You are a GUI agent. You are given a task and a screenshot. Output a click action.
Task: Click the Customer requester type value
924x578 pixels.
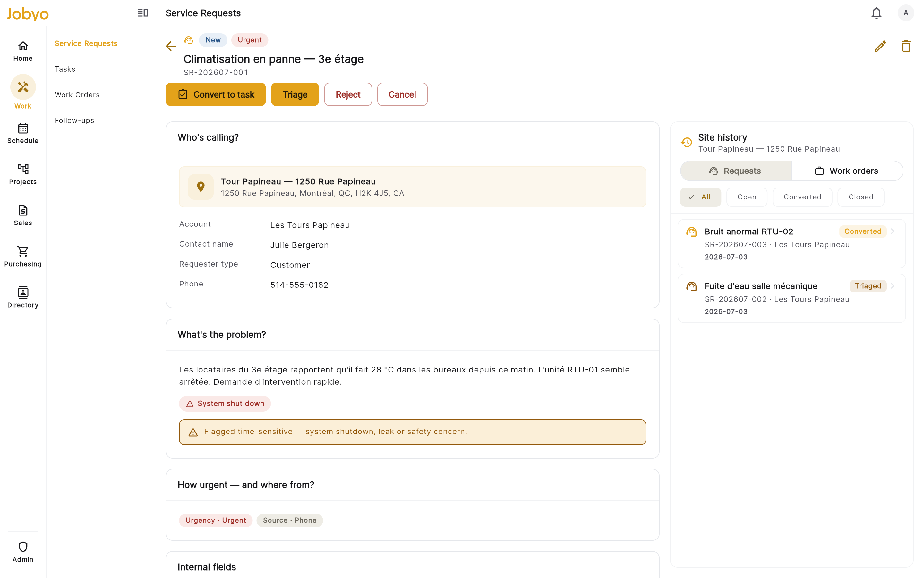click(x=290, y=265)
